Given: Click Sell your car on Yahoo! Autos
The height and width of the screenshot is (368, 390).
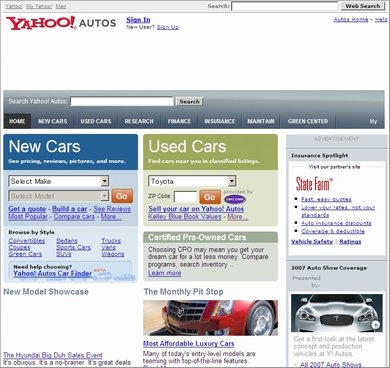Looking at the screenshot, I should click(x=196, y=209).
